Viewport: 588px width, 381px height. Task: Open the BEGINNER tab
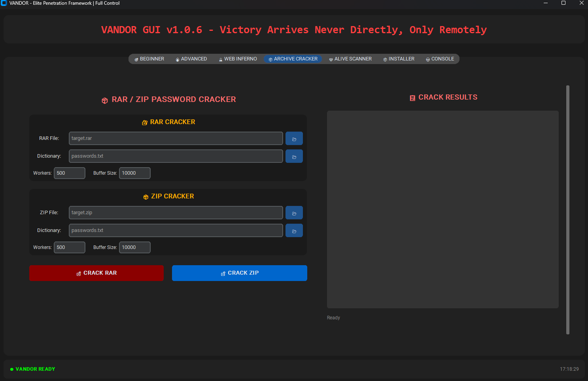(x=149, y=59)
